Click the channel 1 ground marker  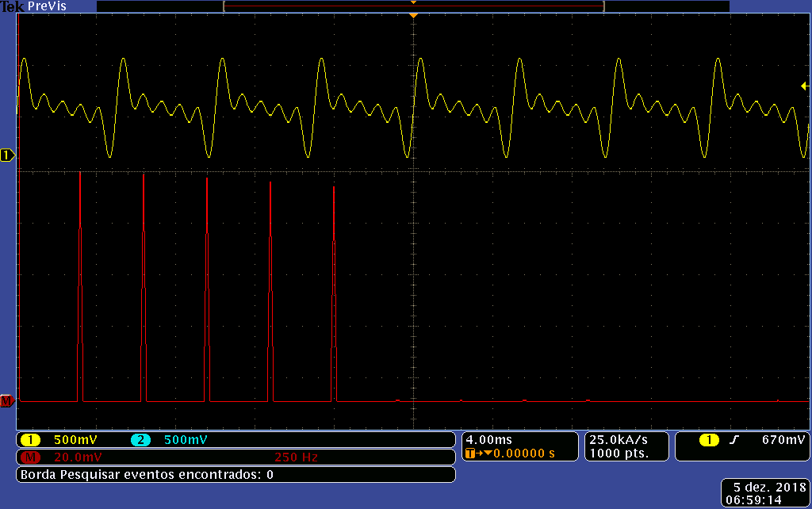pyautogui.click(x=7, y=155)
